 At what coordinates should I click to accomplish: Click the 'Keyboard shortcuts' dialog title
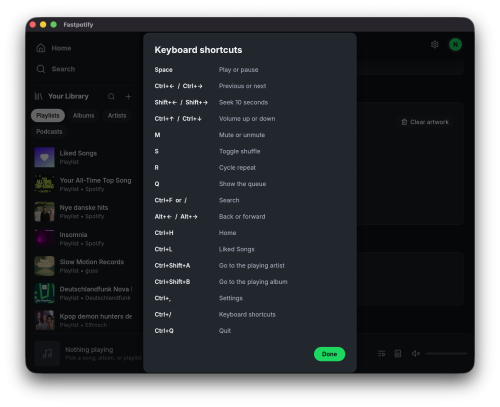tap(198, 50)
